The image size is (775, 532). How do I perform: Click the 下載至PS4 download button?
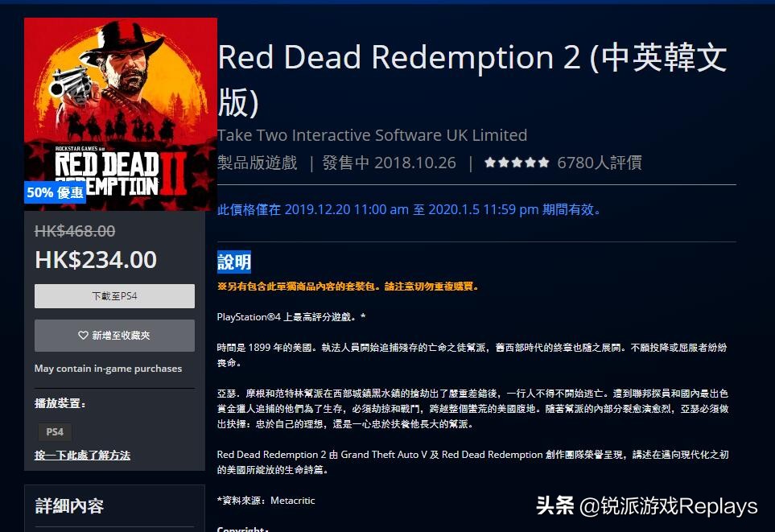click(x=114, y=295)
